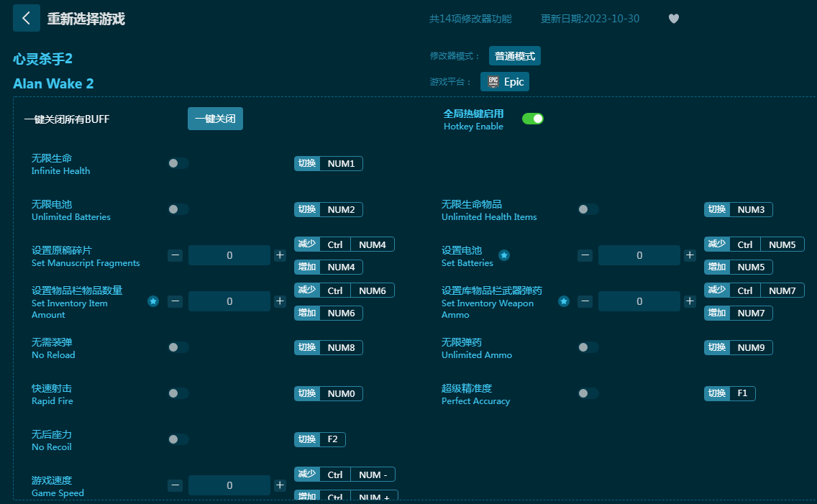817x504 pixels.
Task: Click the NUM1 hotkey for Infinite Health
Action: coord(328,163)
